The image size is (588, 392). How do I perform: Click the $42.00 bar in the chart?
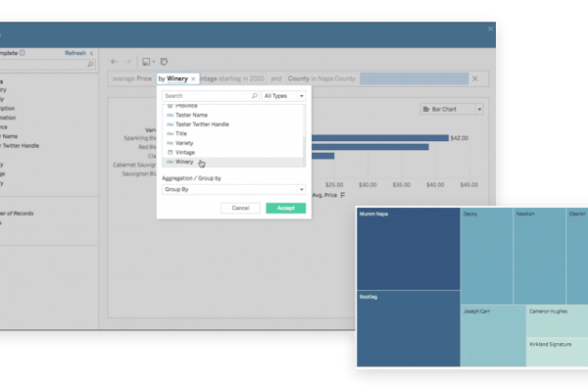coord(379,138)
